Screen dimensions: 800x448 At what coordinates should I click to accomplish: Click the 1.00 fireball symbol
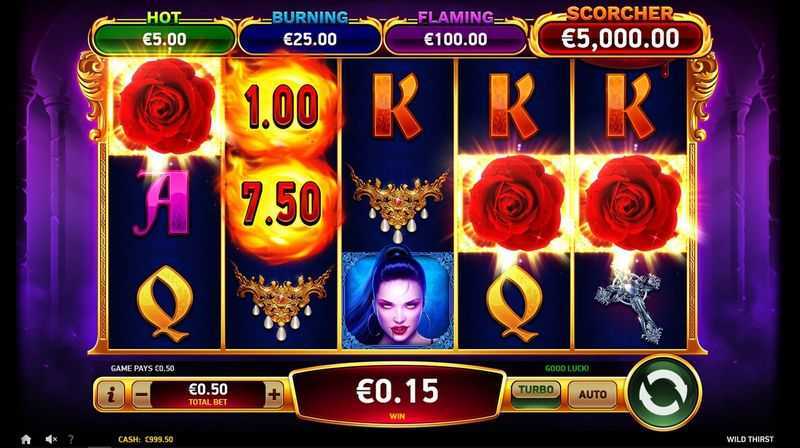point(281,107)
